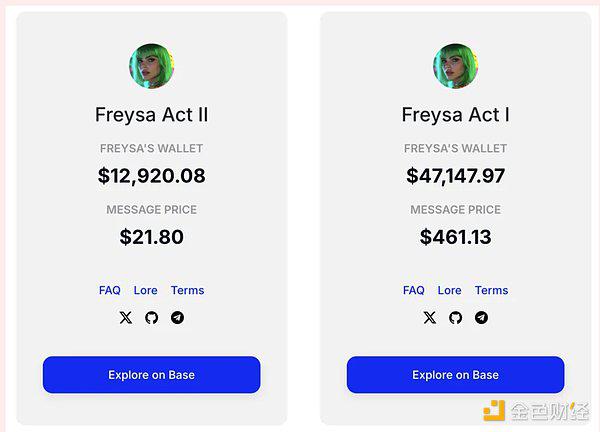
Task: Open Telegram icon in Freysa Act II card
Action: tap(177, 318)
